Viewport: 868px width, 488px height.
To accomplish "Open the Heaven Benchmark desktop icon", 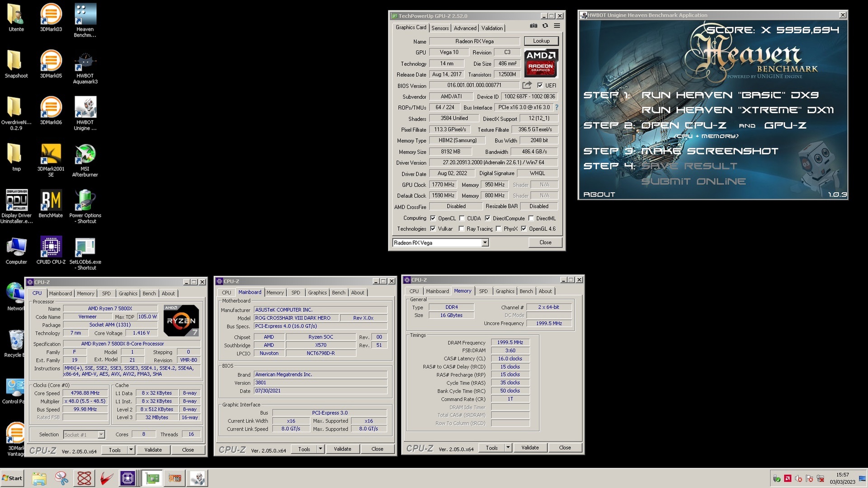I will 85,20.
